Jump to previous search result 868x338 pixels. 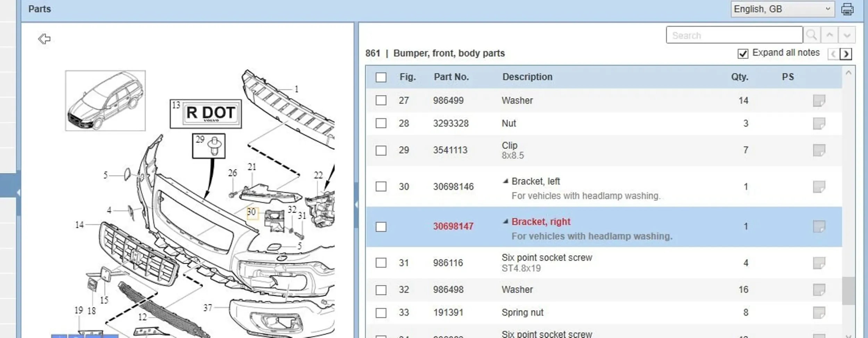(x=829, y=35)
